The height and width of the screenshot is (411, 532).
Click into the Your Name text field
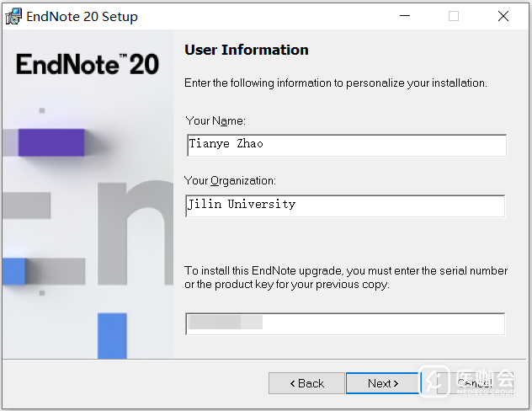click(x=346, y=145)
